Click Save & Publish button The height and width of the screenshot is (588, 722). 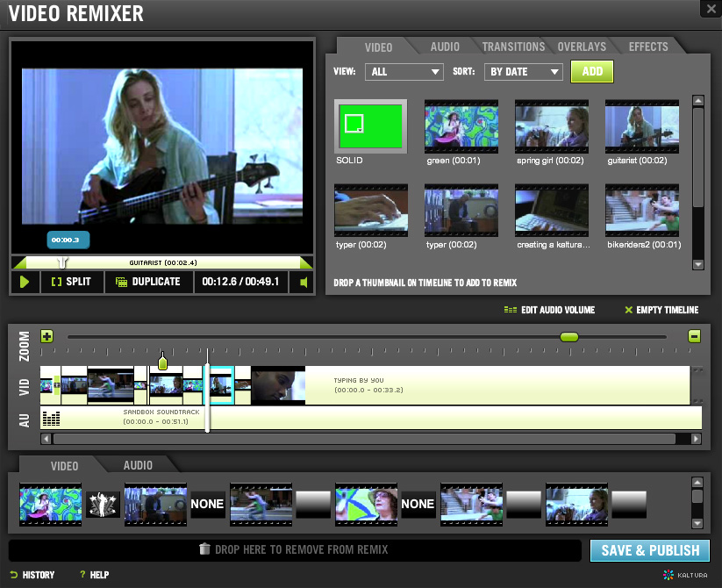tap(650, 550)
